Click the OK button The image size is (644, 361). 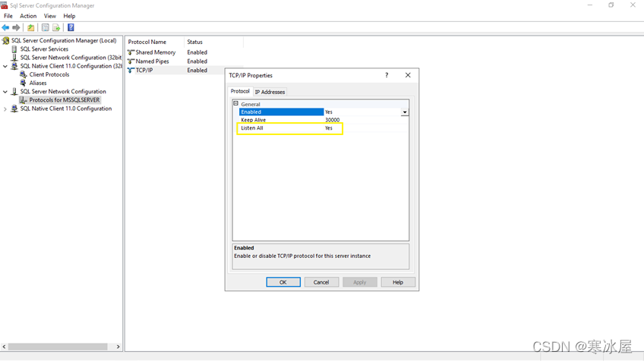tap(283, 282)
